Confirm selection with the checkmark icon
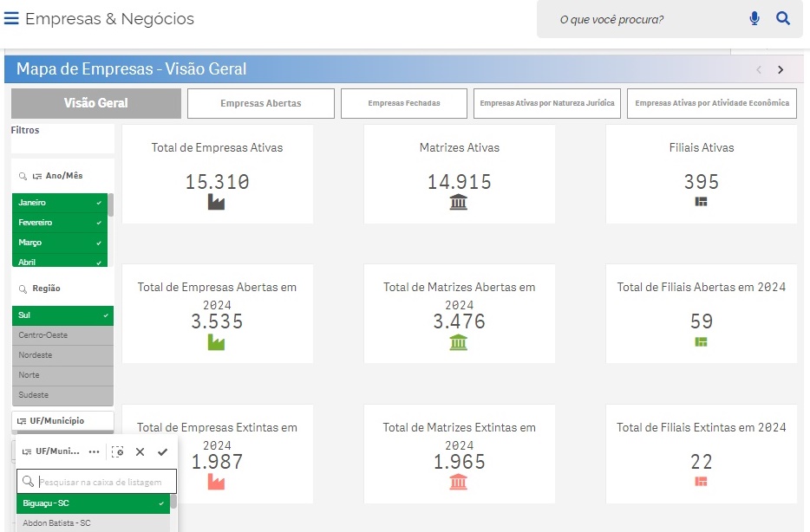The width and height of the screenshot is (810, 532). point(162,451)
